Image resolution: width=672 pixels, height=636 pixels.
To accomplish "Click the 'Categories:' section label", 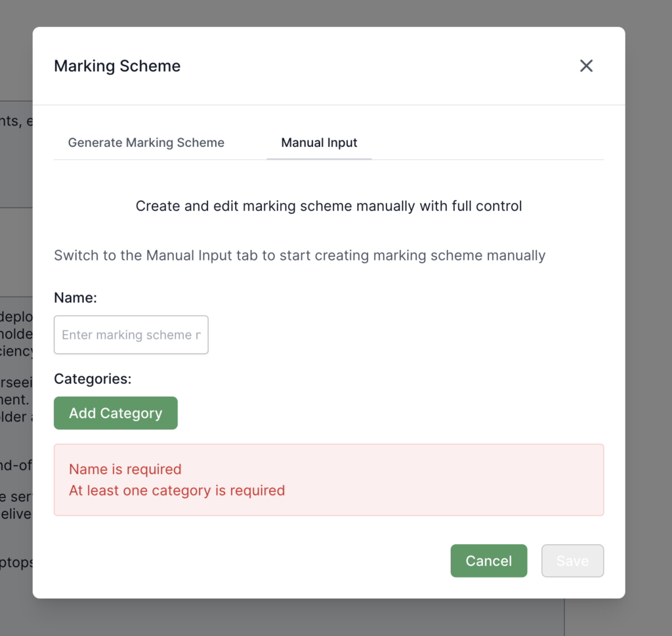I will [93, 379].
